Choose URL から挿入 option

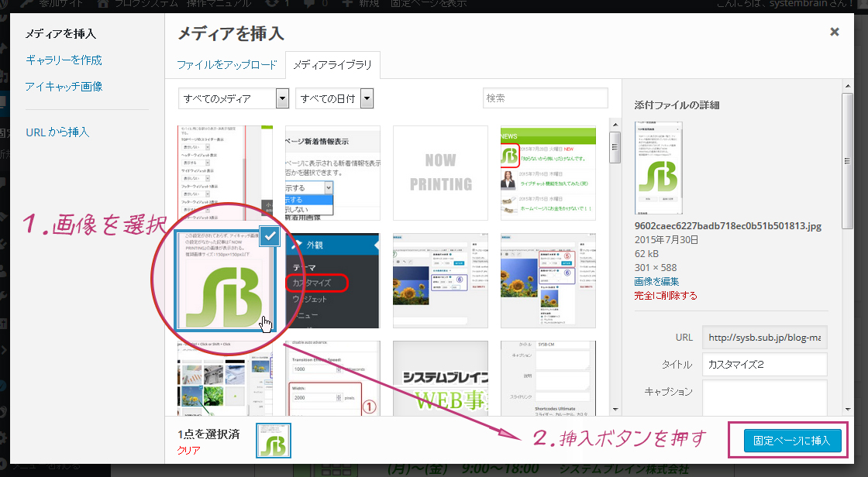57,132
